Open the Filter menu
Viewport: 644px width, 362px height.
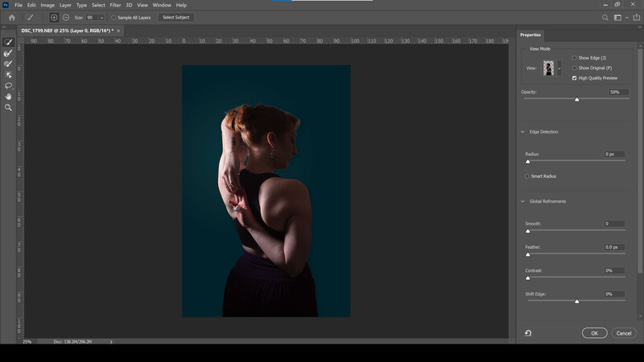point(115,5)
